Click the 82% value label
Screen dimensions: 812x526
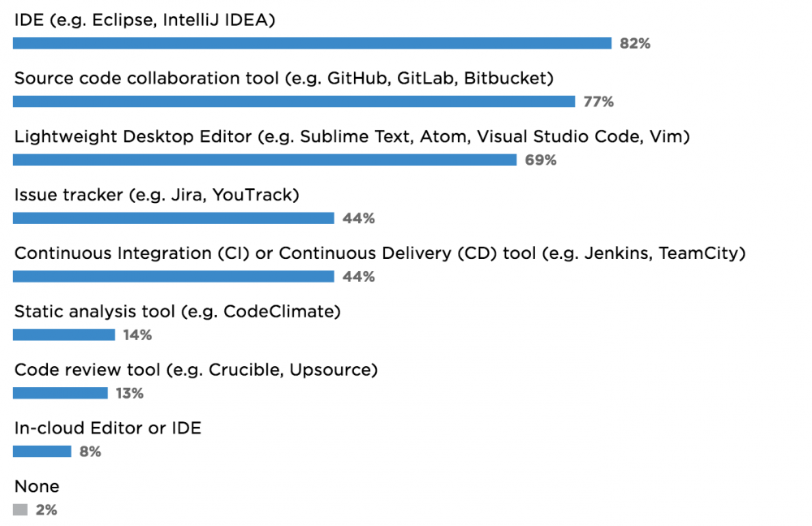tap(635, 44)
